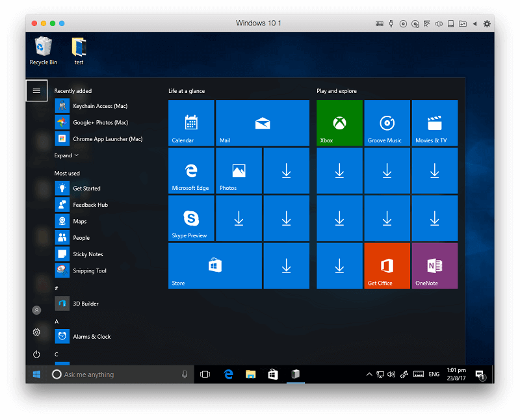This screenshot has width=520, height=420.
Task: Click the Life at a glance group title
Action: tap(187, 91)
